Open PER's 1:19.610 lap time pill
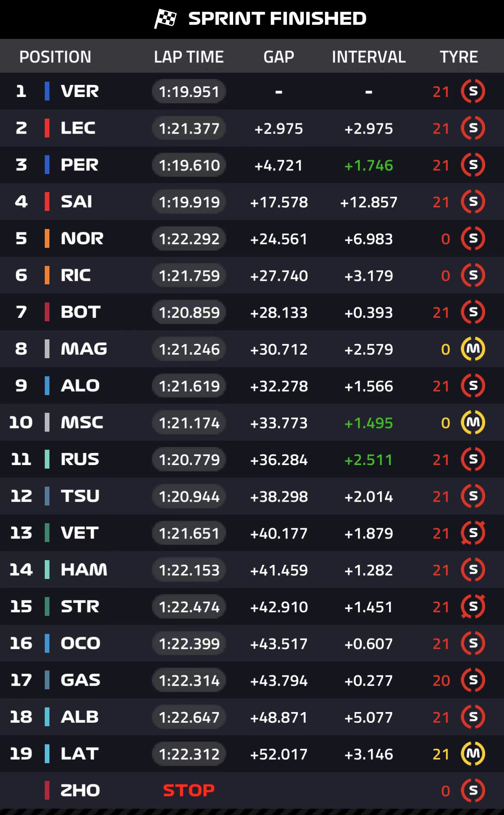504x815 pixels. click(x=189, y=165)
